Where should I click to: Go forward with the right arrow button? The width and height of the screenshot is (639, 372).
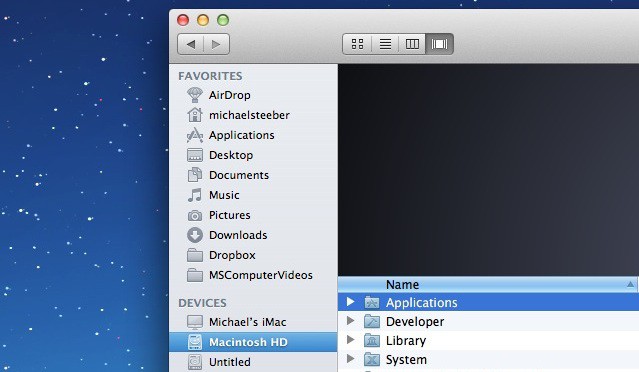tap(216, 44)
